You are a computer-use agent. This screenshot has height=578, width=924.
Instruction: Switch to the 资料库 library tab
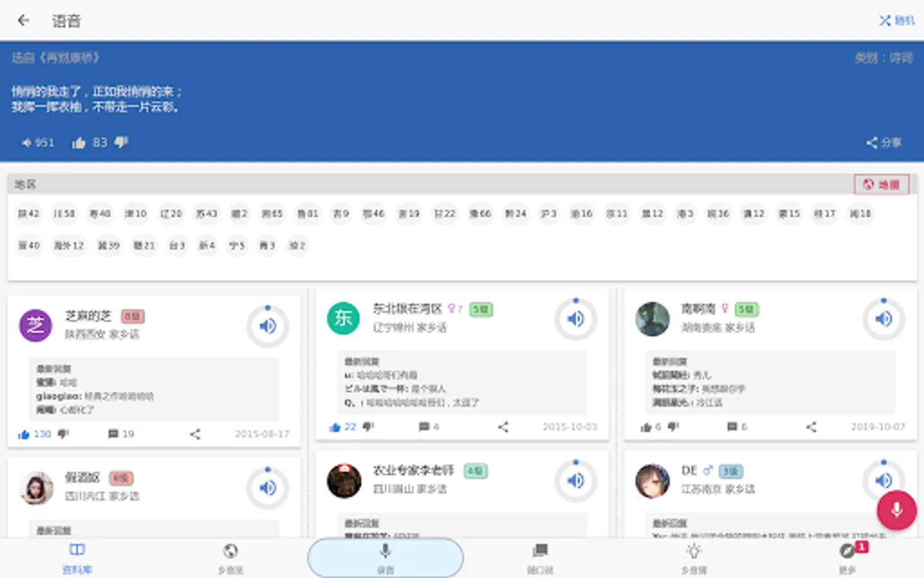[x=77, y=557]
